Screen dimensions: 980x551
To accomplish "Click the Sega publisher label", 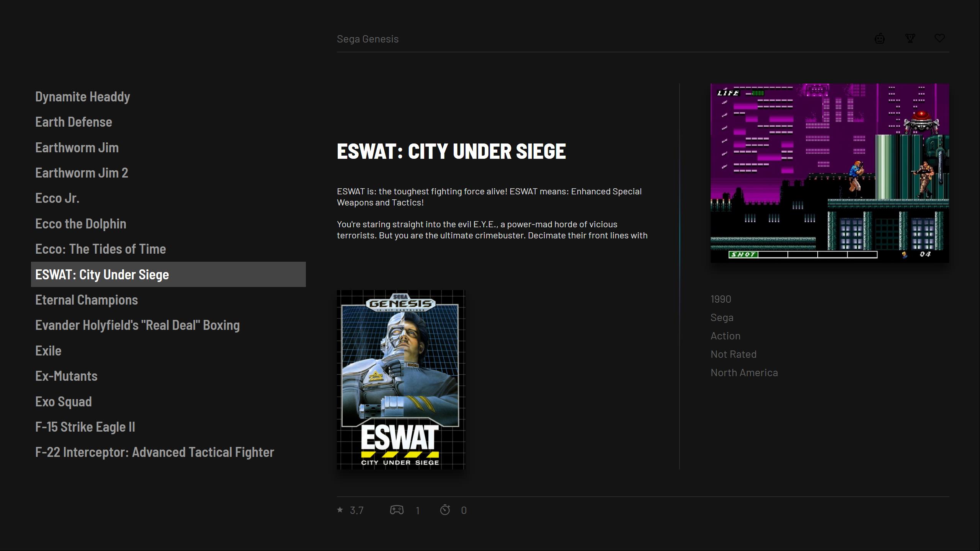I will [x=722, y=318].
